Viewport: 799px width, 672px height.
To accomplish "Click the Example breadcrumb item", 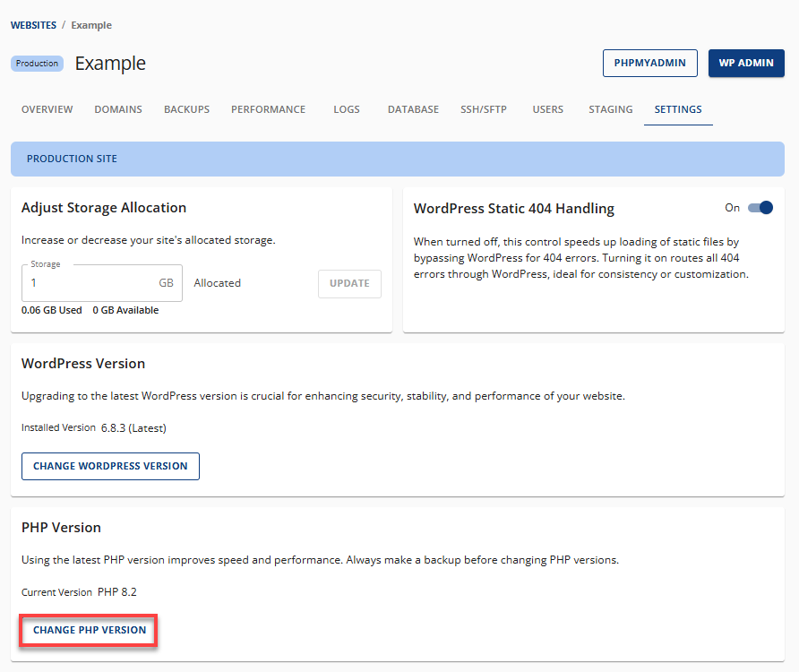I will pyautogui.click(x=90, y=25).
